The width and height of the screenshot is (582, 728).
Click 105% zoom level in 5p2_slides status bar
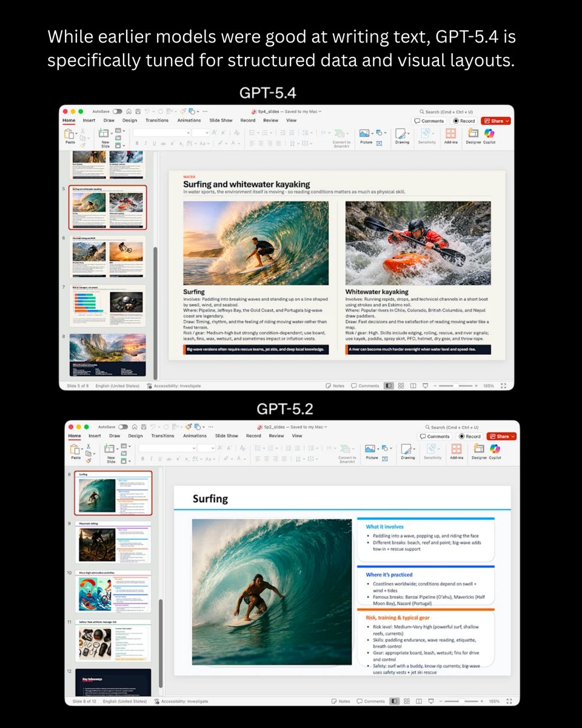(x=494, y=701)
